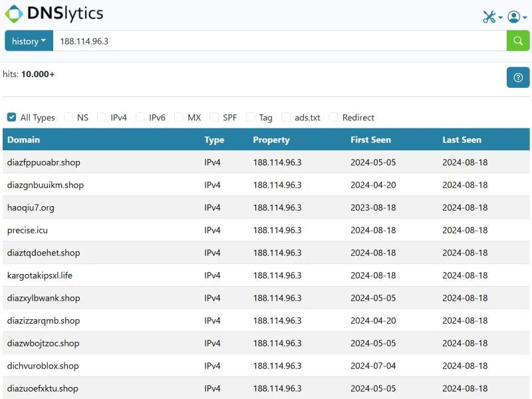Click the DNSlytics logo
Viewport: 532px width, 399px height.
click(x=54, y=14)
